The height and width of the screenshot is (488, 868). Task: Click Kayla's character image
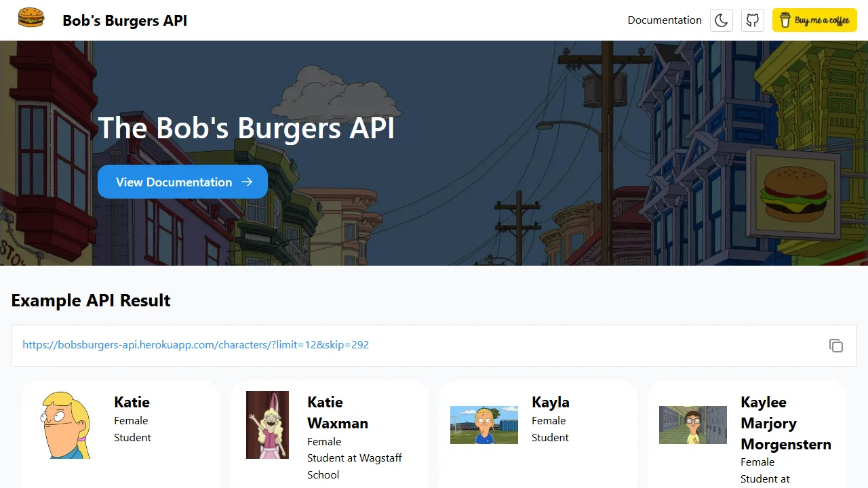click(484, 424)
